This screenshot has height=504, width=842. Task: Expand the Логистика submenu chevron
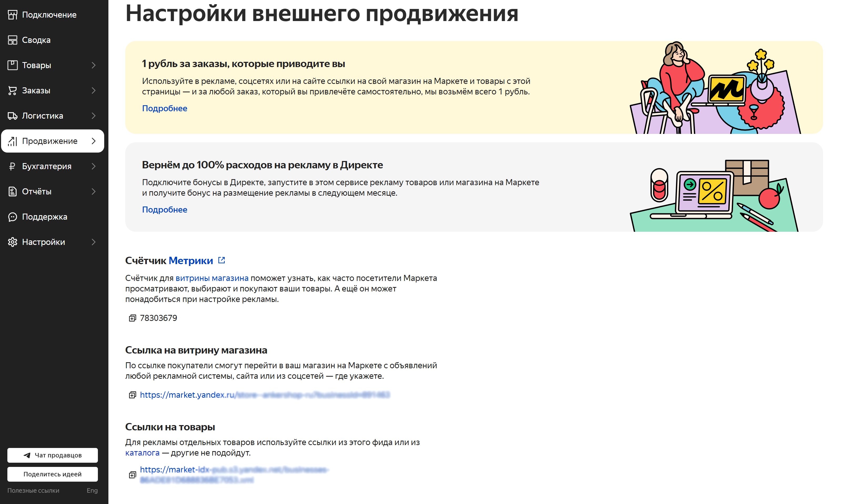point(94,116)
